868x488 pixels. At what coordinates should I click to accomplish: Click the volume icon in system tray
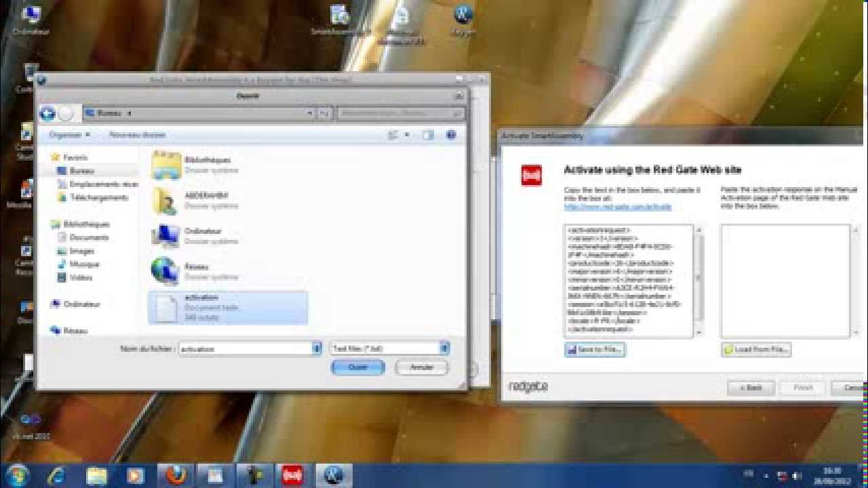(x=796, y=476)
